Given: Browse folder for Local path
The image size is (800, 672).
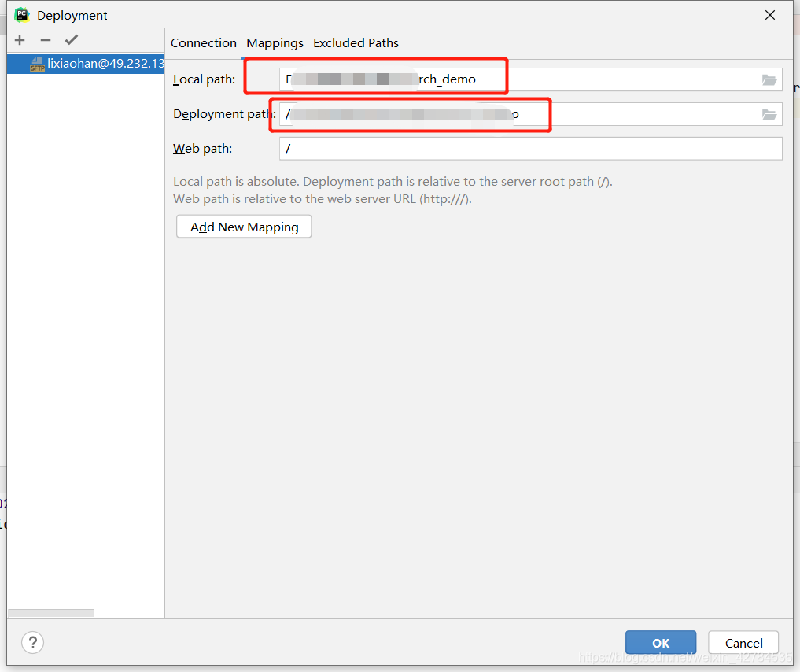Looking at the screenshot, I should click(769, 80).
